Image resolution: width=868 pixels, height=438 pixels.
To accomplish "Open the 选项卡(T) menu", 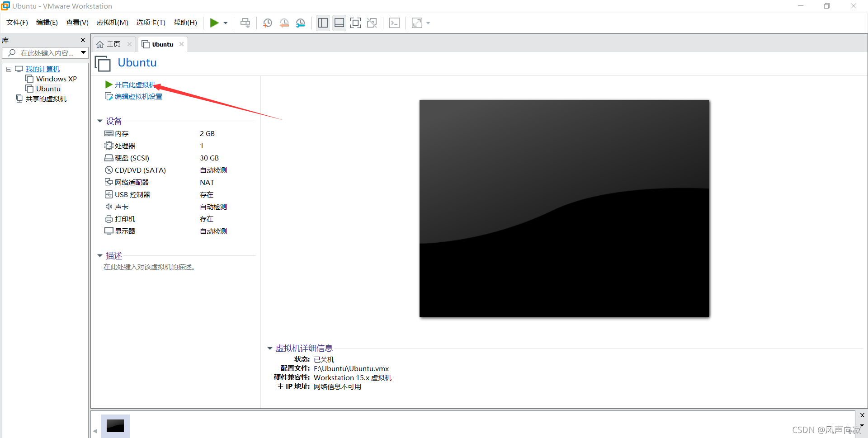I will click(151, 23).
